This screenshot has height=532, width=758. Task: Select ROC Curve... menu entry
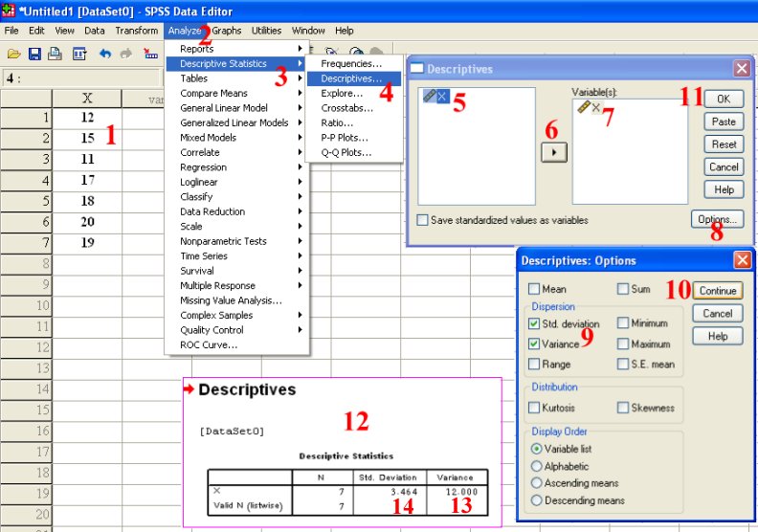pyautogui.click(x=236, y=345)
